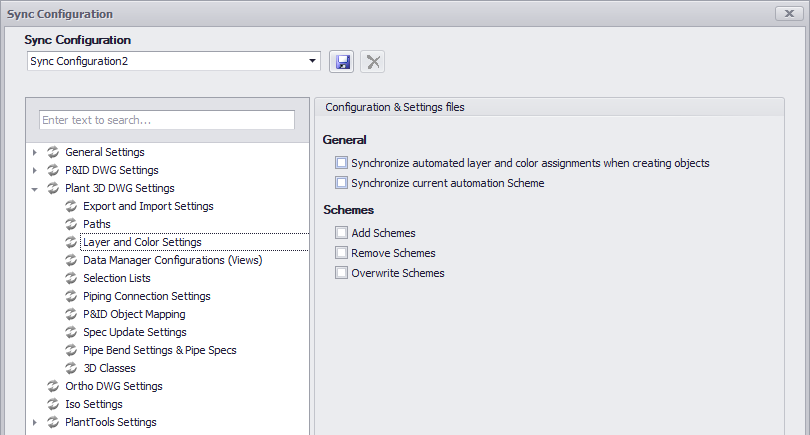Enable the Overwrite Schemes checkbox

(x=341, y=272)
